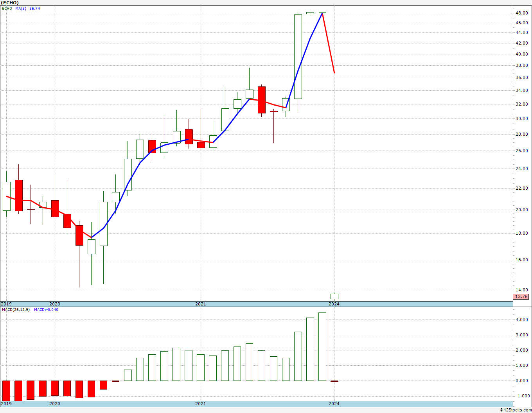Click the 36.00 price axis label
Viewport: 532px width, 413px height.
[521, 78]
